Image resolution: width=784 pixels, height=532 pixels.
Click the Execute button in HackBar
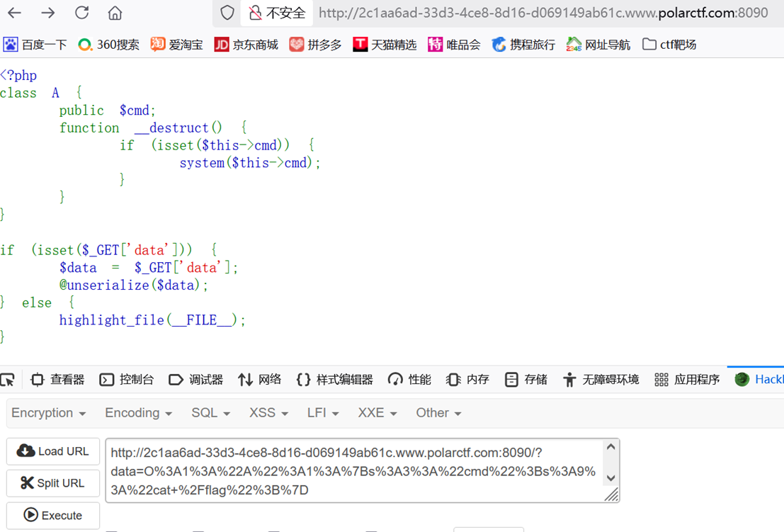point(52,515)
